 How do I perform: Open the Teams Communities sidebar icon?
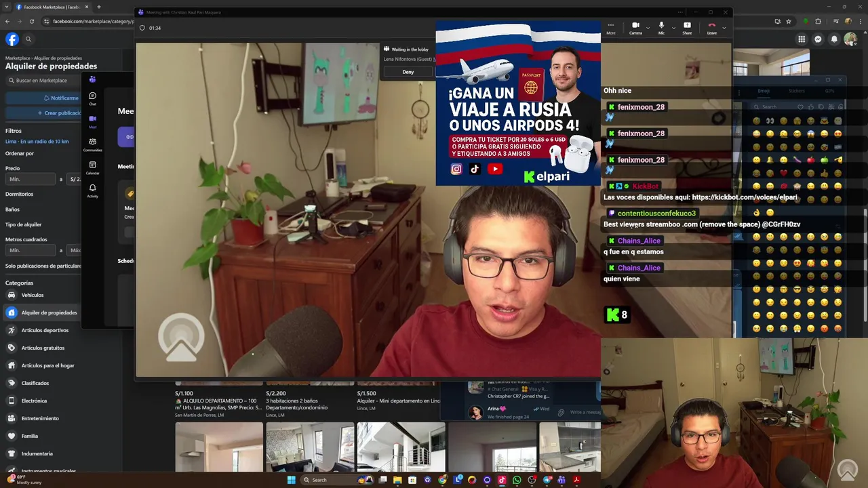click(x=92, y=144)
